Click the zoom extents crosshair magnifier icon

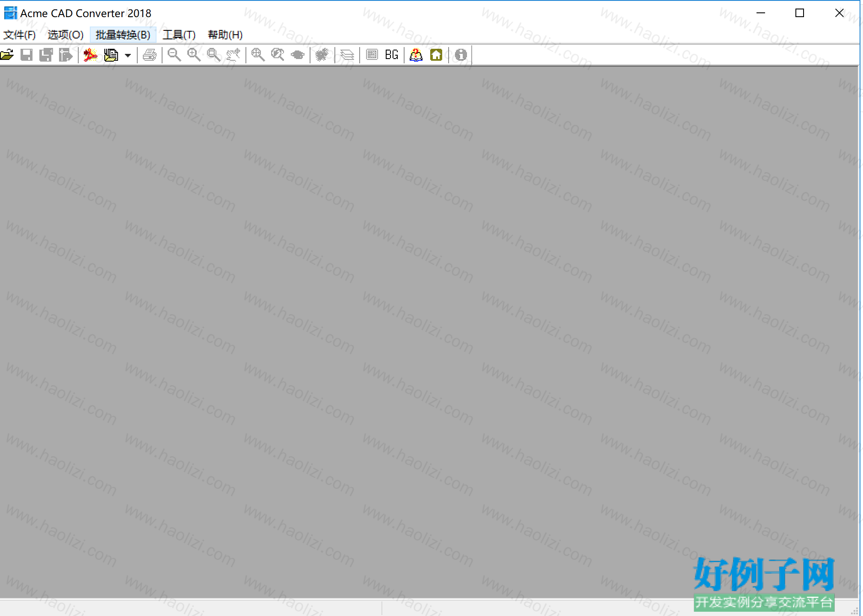tap(258, 55)
